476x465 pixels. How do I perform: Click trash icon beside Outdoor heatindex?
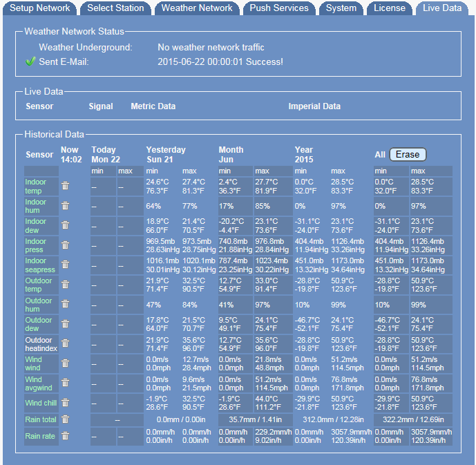coord(65,344)
